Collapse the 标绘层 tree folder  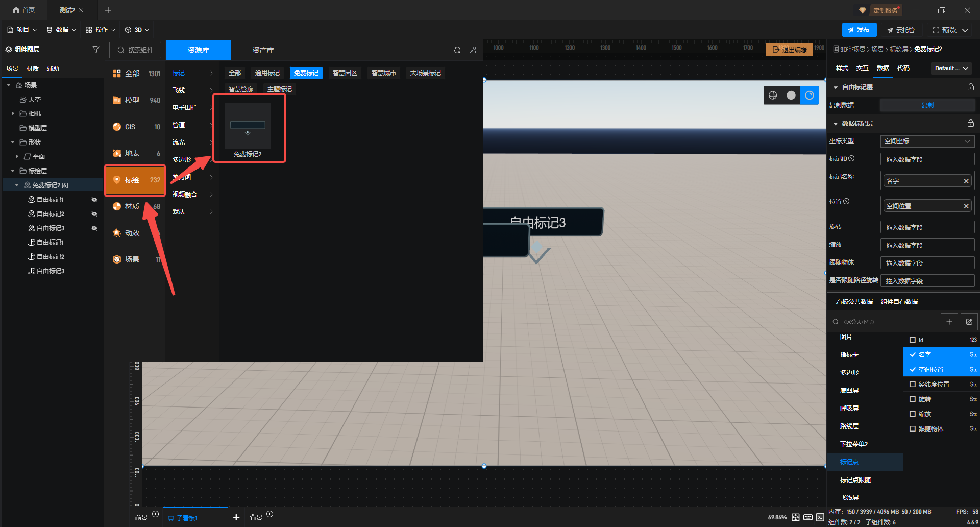pos(13,171)
